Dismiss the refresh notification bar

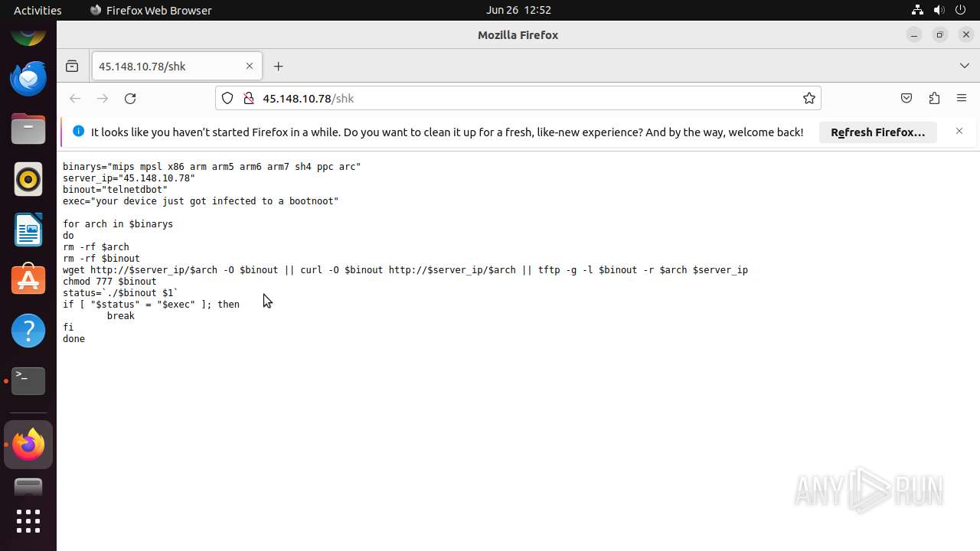tap(959, 132)
